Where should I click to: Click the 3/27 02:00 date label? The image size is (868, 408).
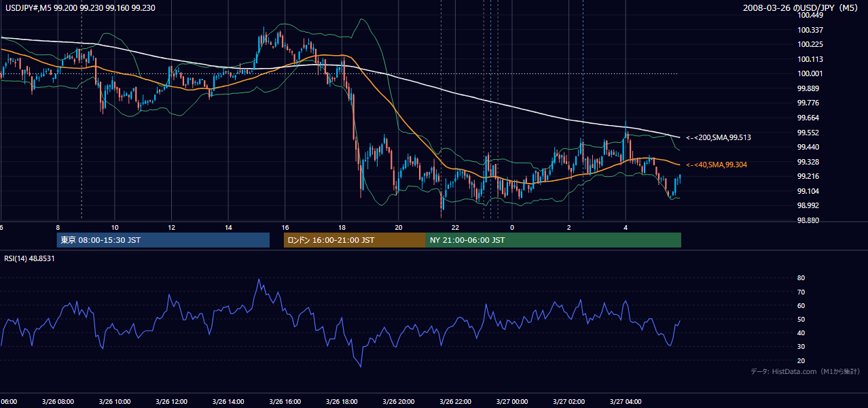pyautogui.click(x=568, y=401)
